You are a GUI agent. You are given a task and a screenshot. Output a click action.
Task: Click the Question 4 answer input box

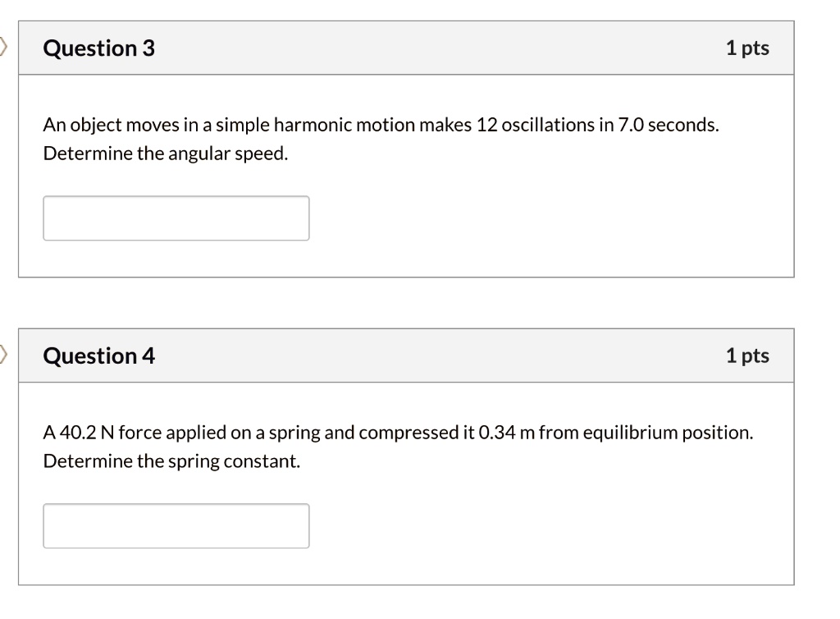[176, 525]
